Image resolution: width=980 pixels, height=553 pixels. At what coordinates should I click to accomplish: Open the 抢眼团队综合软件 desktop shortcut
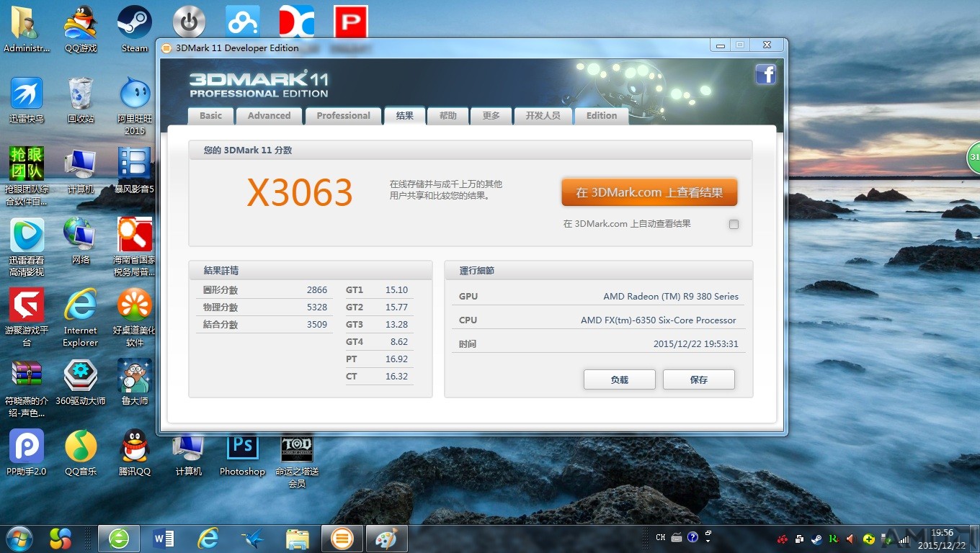27,176
